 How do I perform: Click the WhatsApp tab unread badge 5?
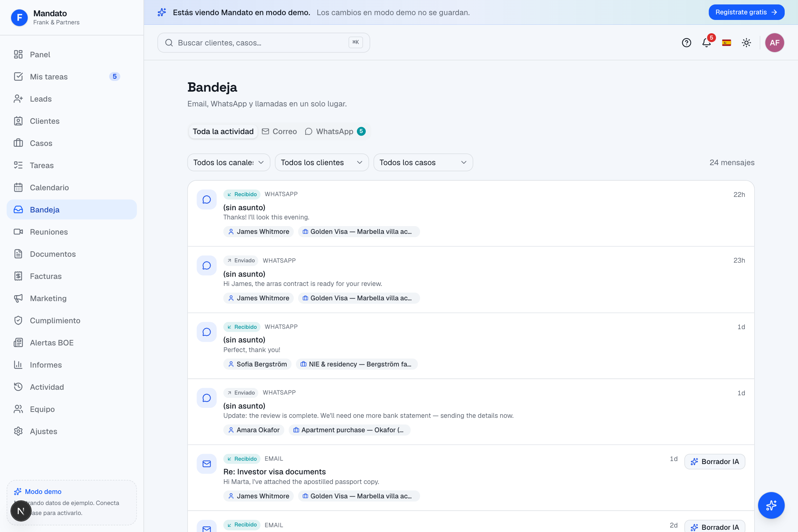361,131
